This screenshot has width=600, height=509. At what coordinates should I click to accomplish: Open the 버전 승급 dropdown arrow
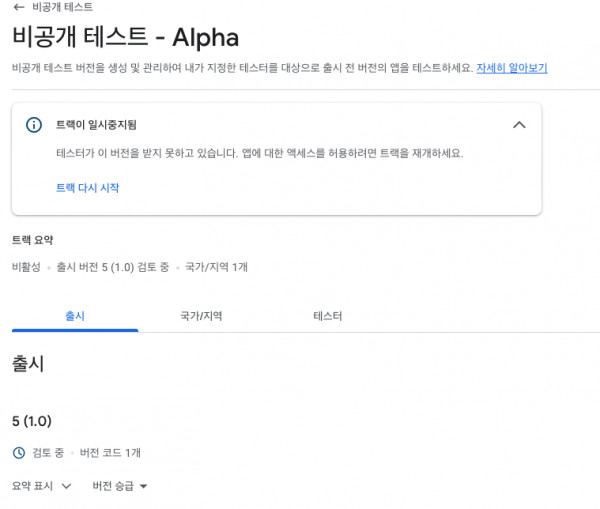tap(143, 486)
